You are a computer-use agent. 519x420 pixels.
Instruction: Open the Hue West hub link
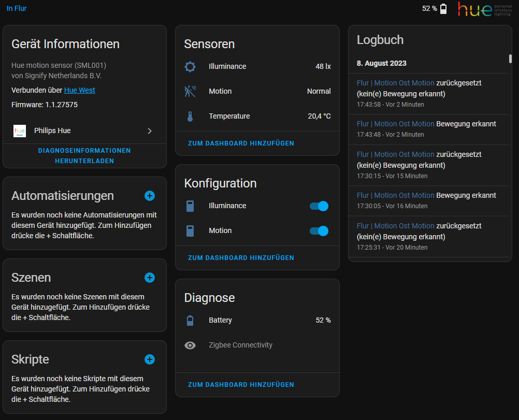point(79,90)
